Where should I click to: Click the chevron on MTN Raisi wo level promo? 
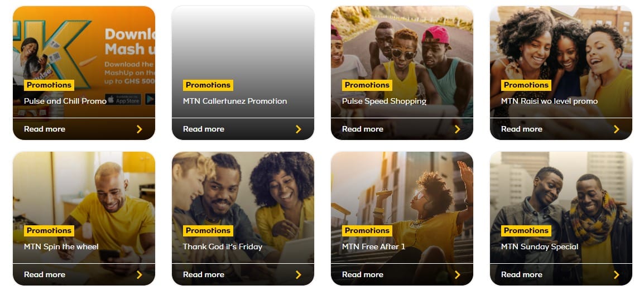click(616, 129)
